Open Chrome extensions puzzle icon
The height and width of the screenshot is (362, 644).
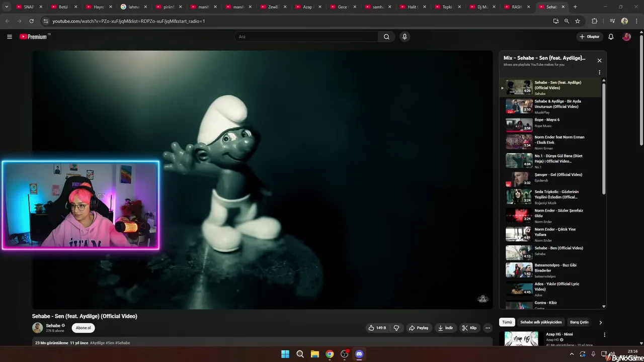[594, 21]
